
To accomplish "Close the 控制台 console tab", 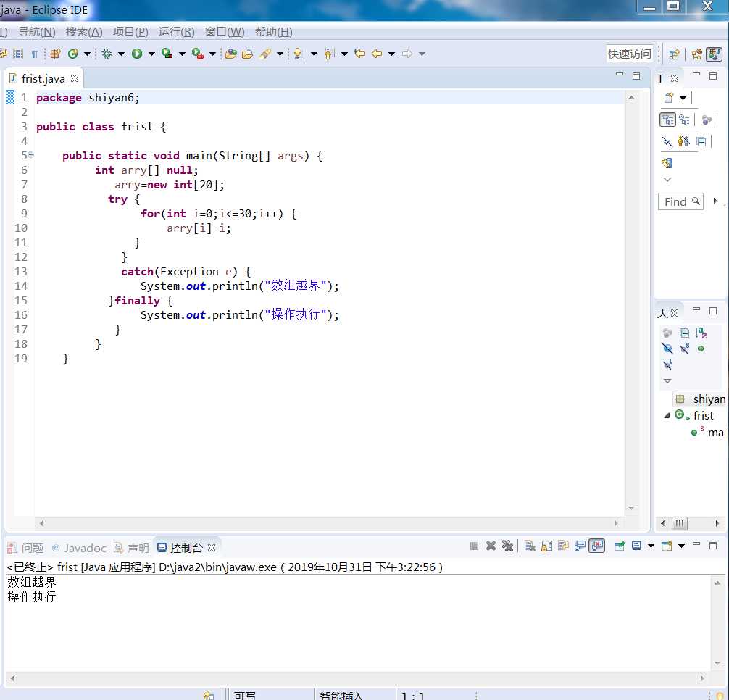I will [x=212, y=548].
